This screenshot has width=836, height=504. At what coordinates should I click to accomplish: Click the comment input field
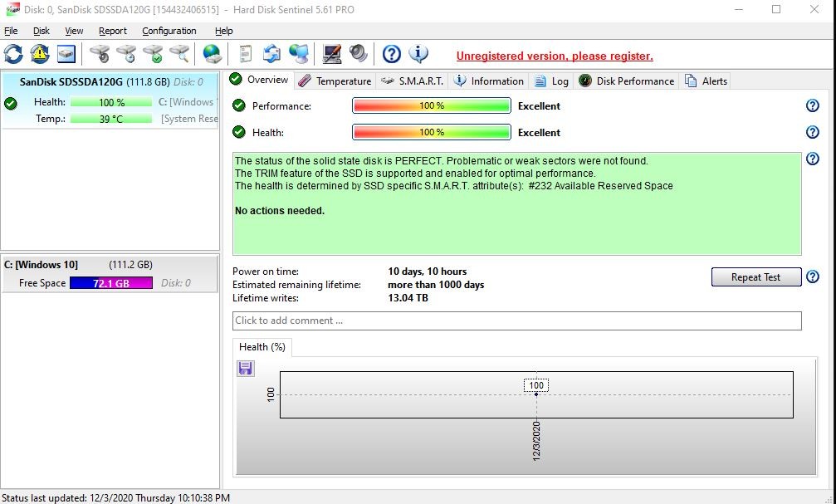click(516, 321)
